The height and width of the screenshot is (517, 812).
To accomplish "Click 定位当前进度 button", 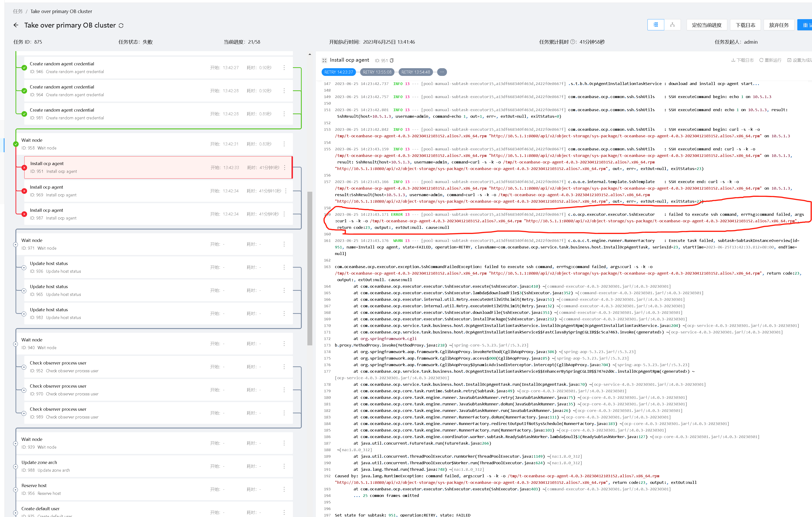I will coord(707,25).
